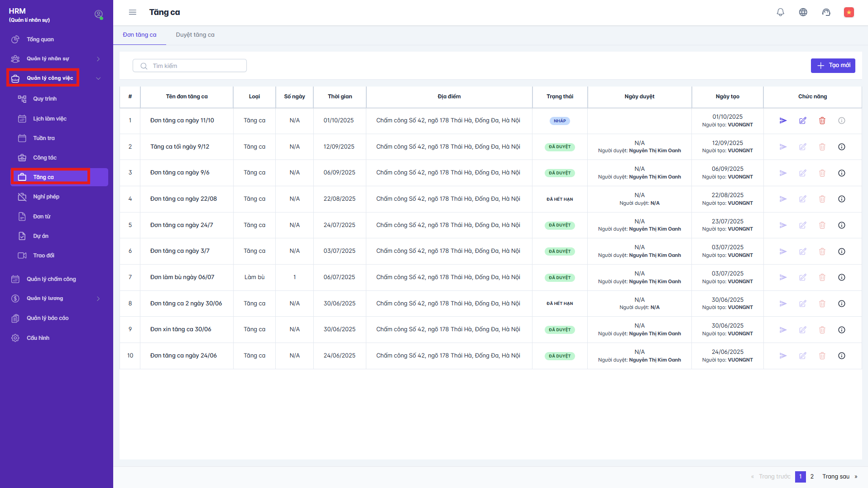Click the Vietnam flag icon
The height and width of the screenshot is (488, 868).
849,12
